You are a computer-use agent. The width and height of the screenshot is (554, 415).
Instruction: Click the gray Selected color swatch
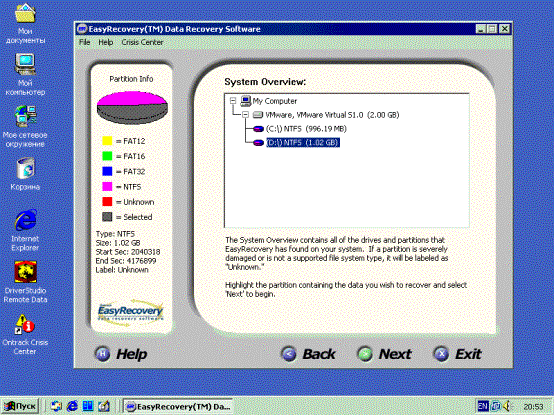(x=107, y=217)
